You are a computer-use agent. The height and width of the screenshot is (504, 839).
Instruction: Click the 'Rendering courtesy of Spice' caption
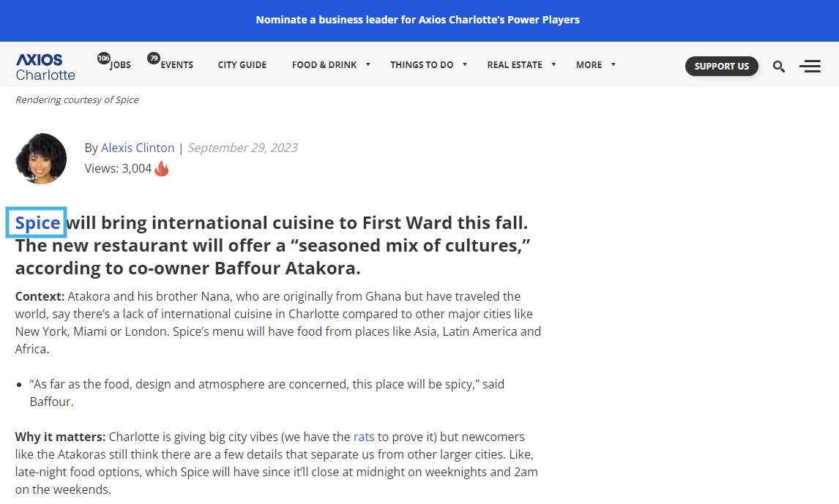[x=77, y=100]
